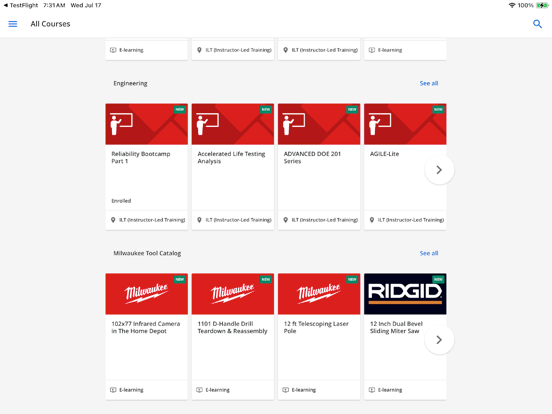Click NEW badge on 102x77 Infrared Camera

coord(180,279)
